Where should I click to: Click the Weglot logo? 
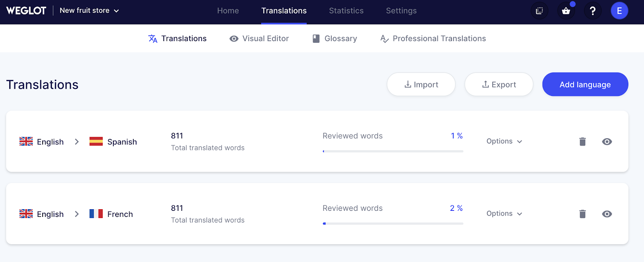pyautogui.click(x=26, y=11)
